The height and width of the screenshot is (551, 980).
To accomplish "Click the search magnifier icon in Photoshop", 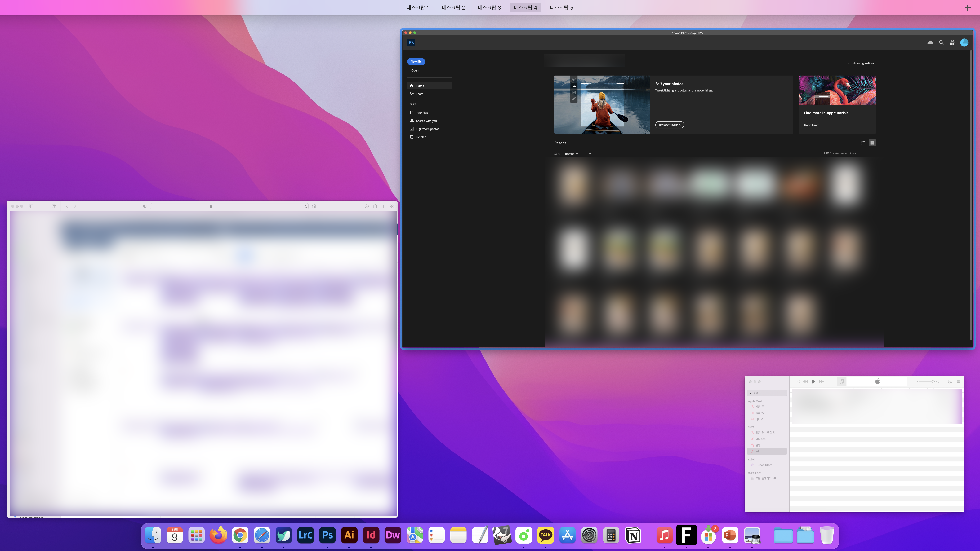I will [x=941, y=43].
